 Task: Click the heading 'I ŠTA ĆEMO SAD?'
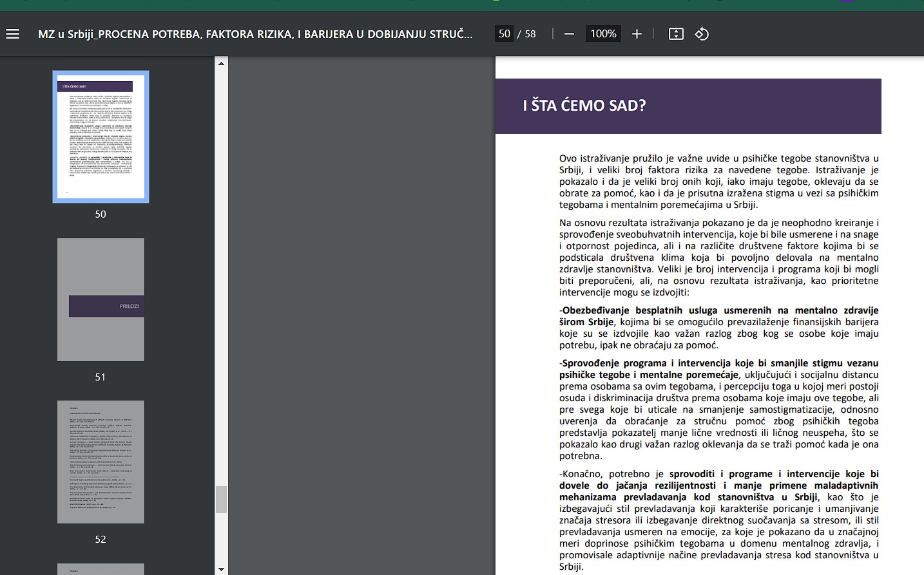click(584, 106)
